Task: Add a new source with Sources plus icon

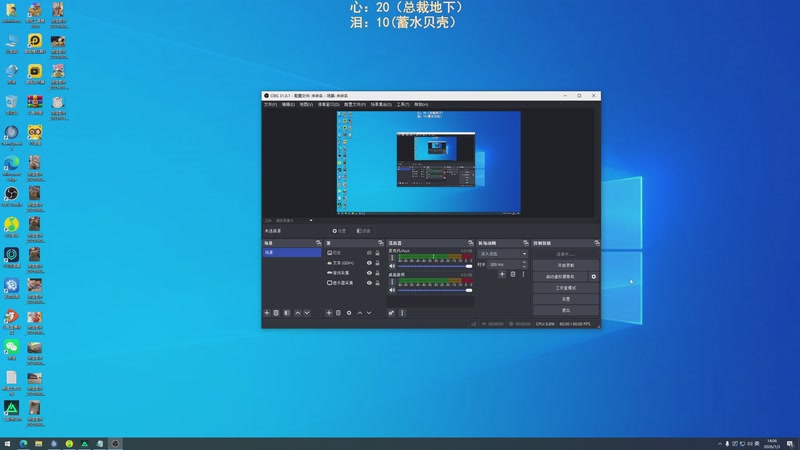Action: 329,313
